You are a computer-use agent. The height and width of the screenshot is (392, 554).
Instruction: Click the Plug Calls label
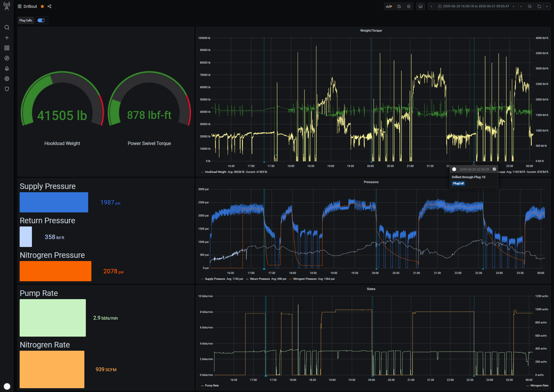click(x=26, y=21)
